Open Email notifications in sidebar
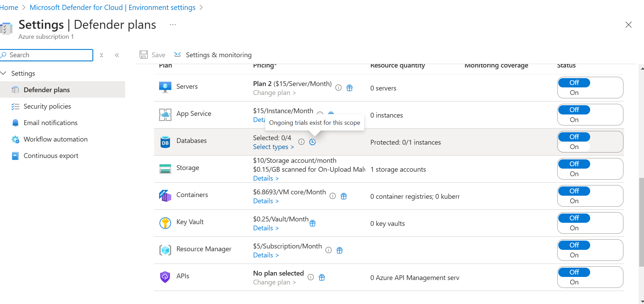 50,123
